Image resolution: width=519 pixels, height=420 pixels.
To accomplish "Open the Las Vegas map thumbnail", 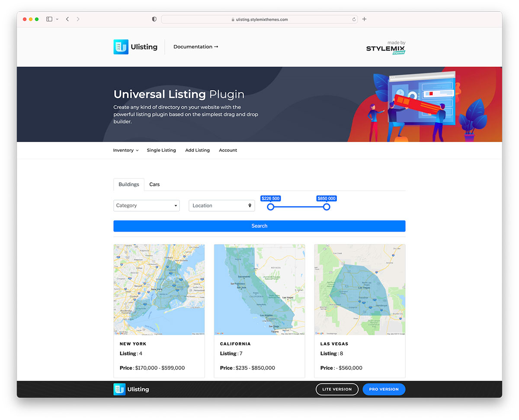I will 360,290.
